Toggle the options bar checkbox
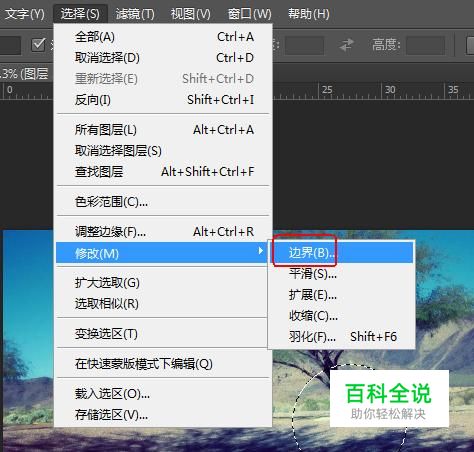 click(38, 44)
